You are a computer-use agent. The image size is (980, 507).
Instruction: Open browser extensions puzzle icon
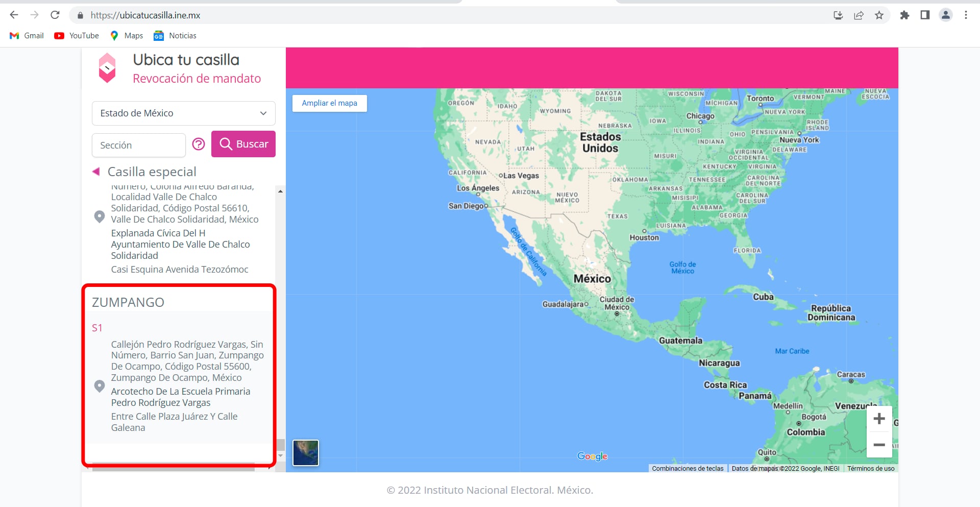[x=904, y=15]
